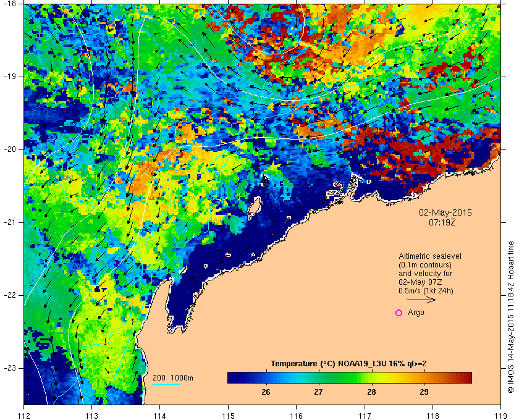This screenshot has height=420, width=519.
Task: Click longitude axis label 114
Action: 160,415
